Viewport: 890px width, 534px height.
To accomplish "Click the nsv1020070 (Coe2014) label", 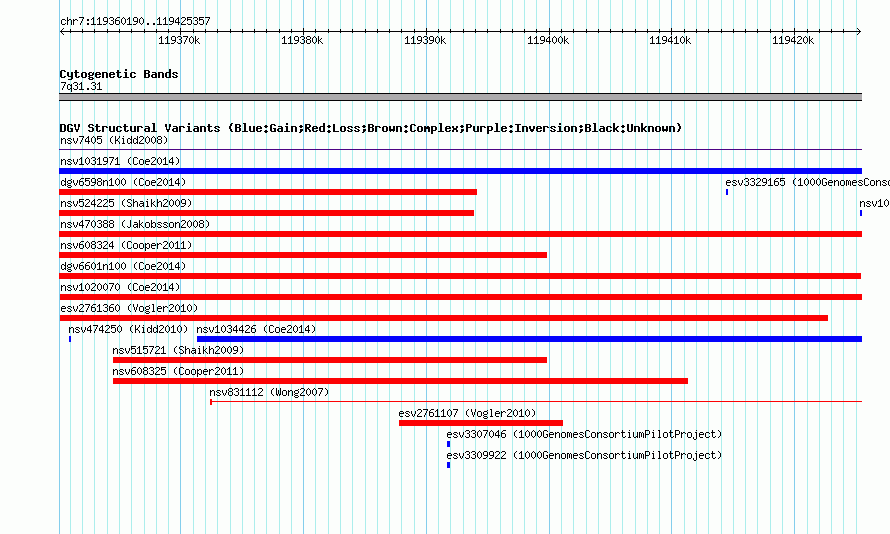I will pyautogui.click(x=120, y=287).
